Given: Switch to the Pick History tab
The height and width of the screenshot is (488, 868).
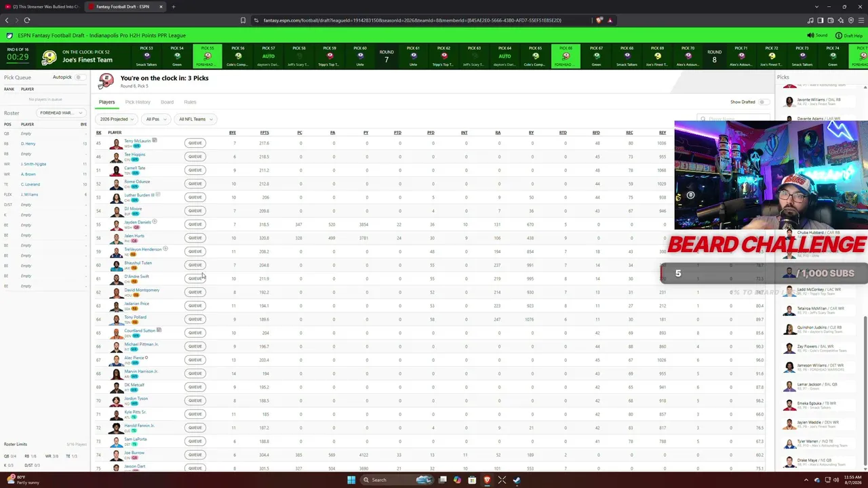Looking at the screenshot, I should pyautogui.click(x=138, y=102).
